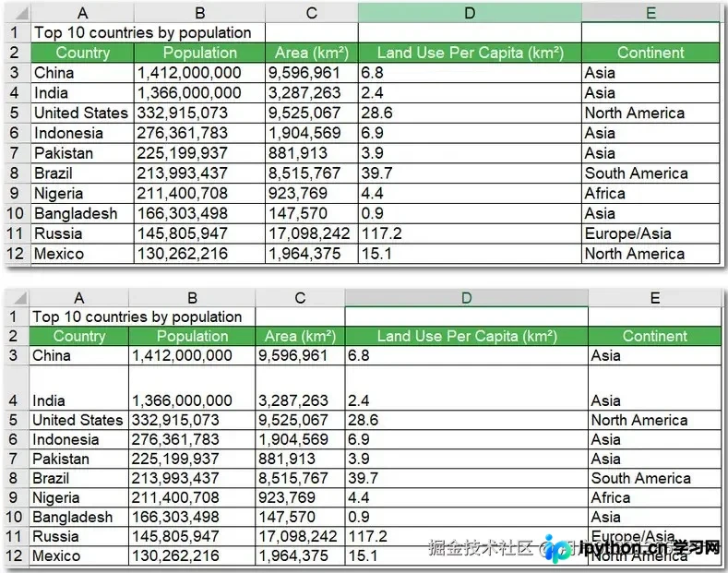
Task: Select India cell in bottom sheet
Action: [79, 388]
